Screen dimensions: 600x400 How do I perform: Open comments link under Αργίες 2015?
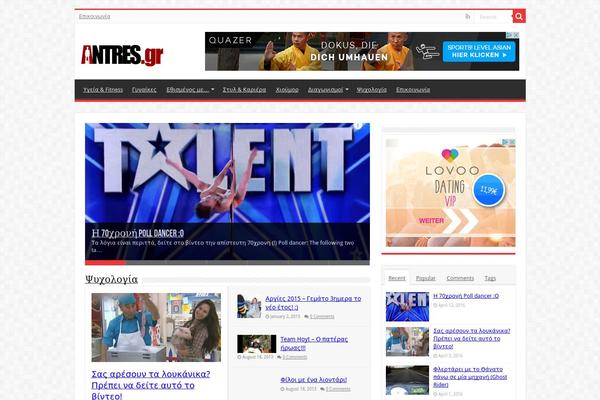click(322, 317)
